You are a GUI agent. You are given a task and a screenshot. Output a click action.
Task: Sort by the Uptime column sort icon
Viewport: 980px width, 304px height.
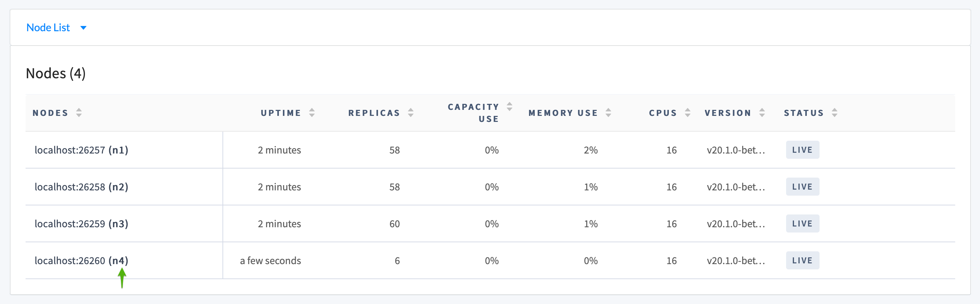coord(312,113)
